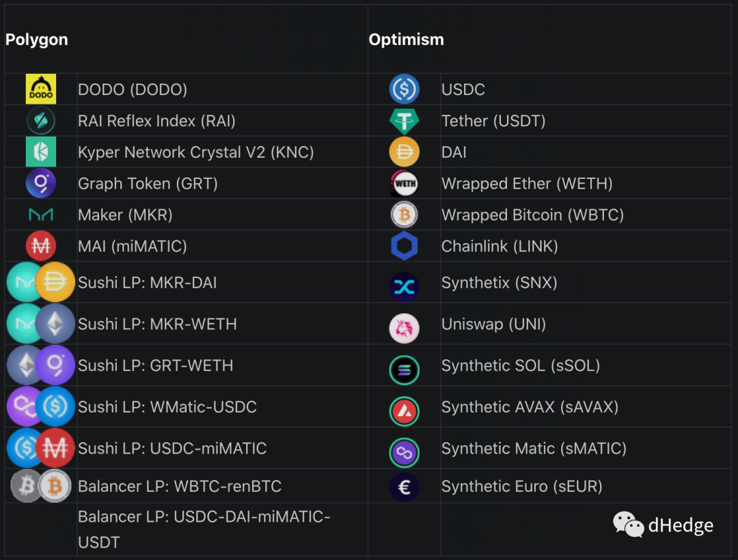Click the Wrapped Ether WETH icon
The width and height of the screenshot is (738, 560).
click(x=405, y=184)
